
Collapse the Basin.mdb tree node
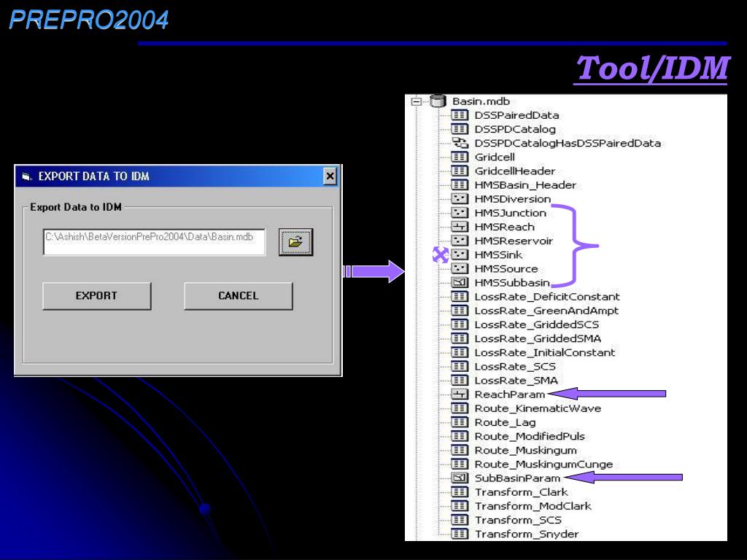tap(416, 101)
